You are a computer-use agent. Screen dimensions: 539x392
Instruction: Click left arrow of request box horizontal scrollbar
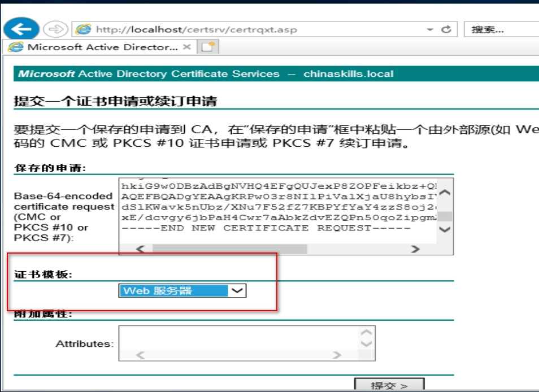141,249
